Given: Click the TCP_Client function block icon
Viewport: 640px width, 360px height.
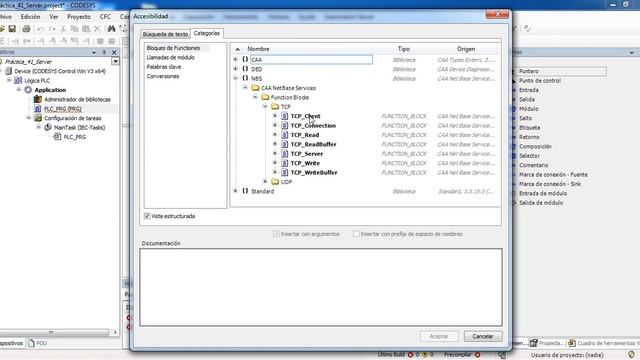Looking at the screenshot, I should click(x=284, y=116).
